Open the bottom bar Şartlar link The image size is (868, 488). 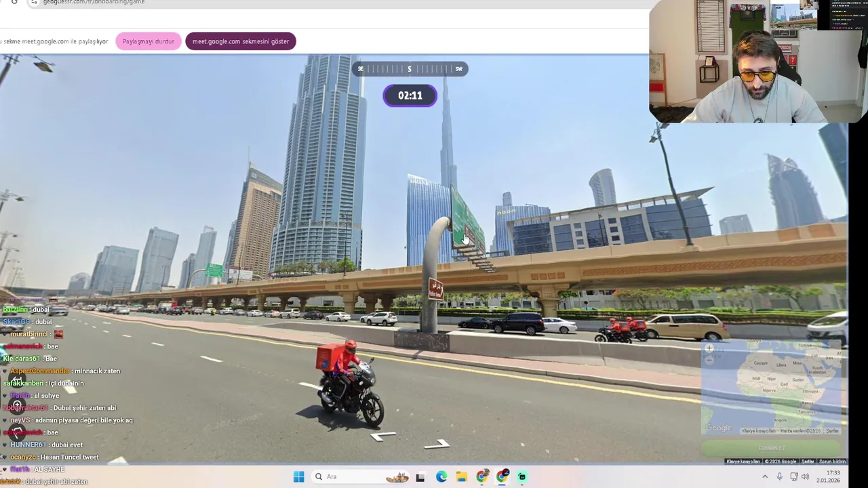pyautogui.click(x=808, y=462)
